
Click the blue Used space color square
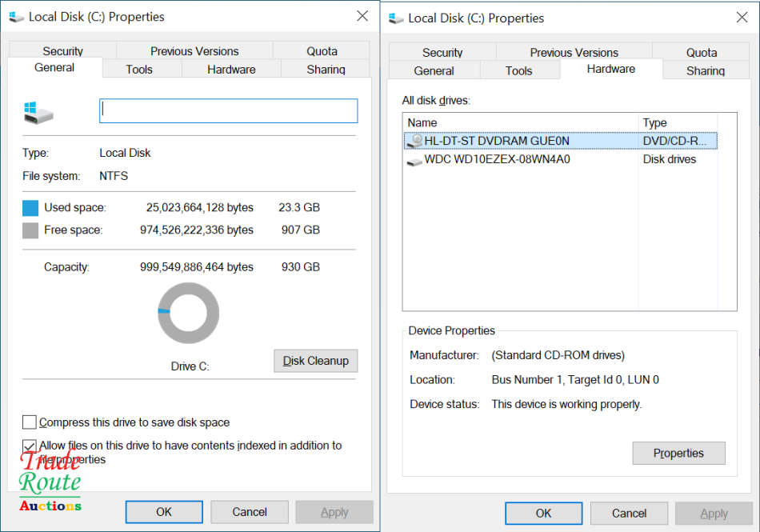pyautogui.click(x=30, y=208)
